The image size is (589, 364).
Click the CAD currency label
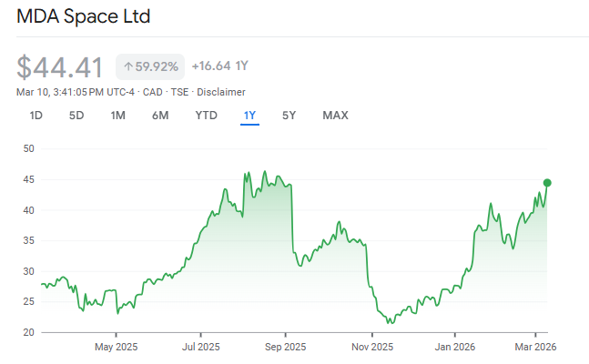(x=153, y=92)
